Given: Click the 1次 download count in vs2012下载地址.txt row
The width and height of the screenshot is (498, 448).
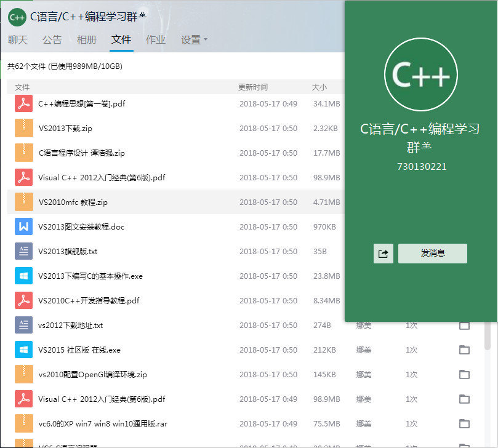Looking at the screenshot, I should (411, 325).
